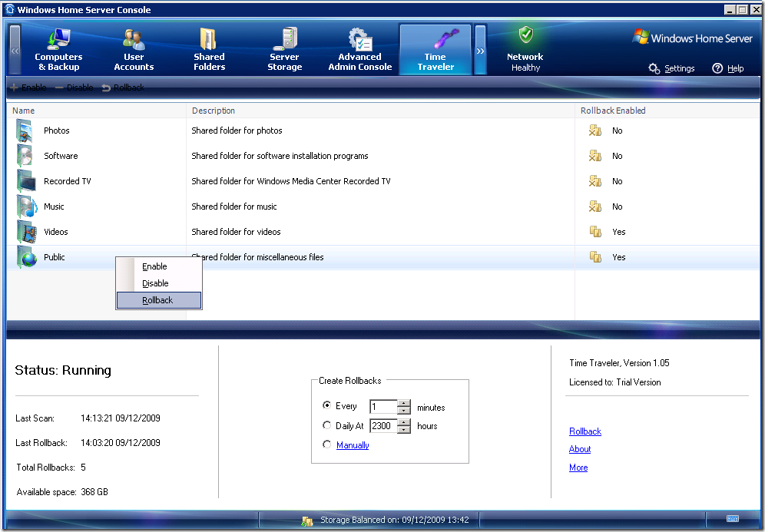Click 'Shared folder for software installation programs' description

280,156
